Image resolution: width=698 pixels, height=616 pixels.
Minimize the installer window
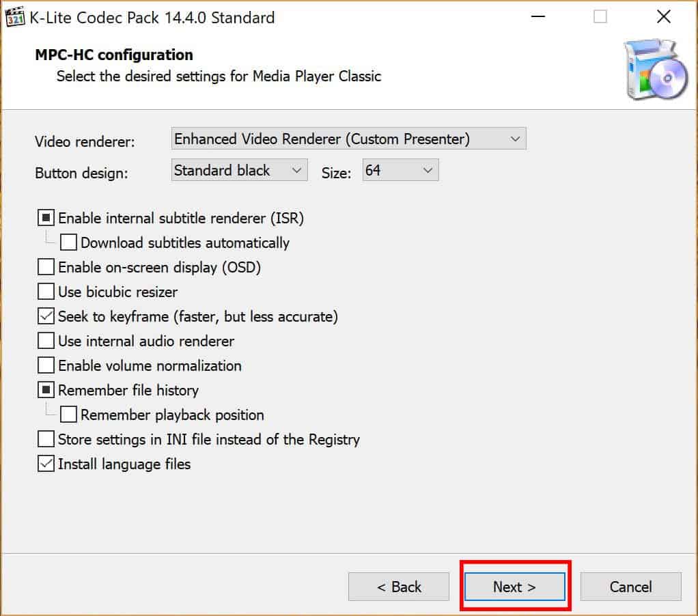click(538, 17)
